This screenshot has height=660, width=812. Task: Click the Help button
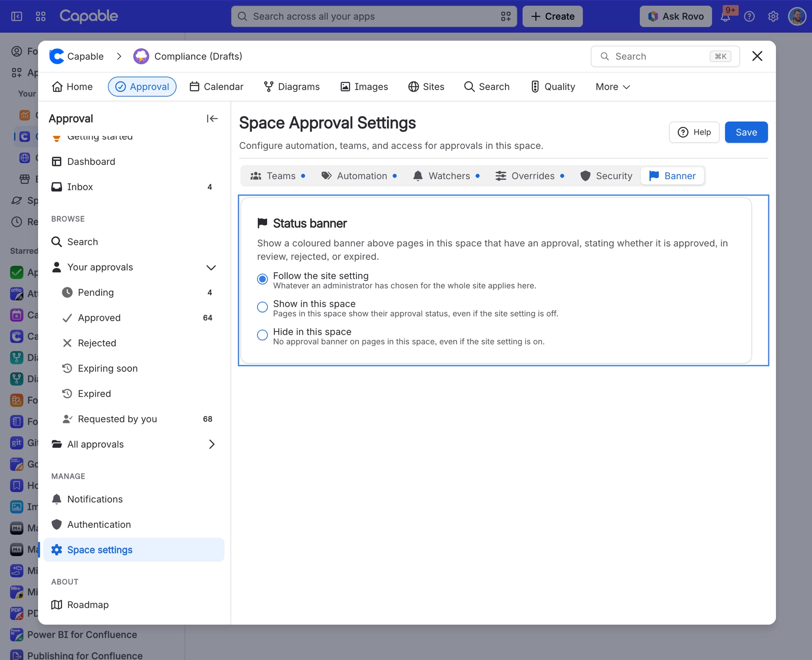click(x=694, y=132)
